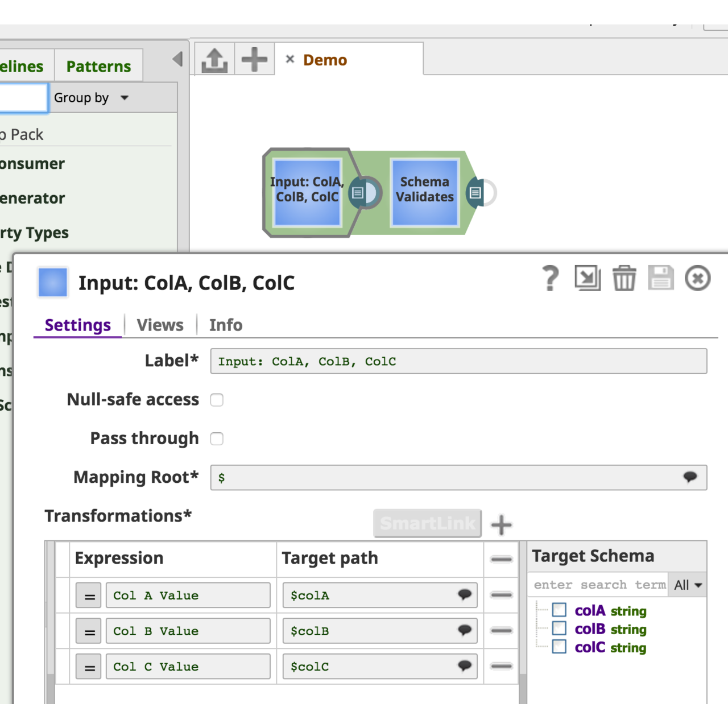Enable Pass through

point(217,439)
